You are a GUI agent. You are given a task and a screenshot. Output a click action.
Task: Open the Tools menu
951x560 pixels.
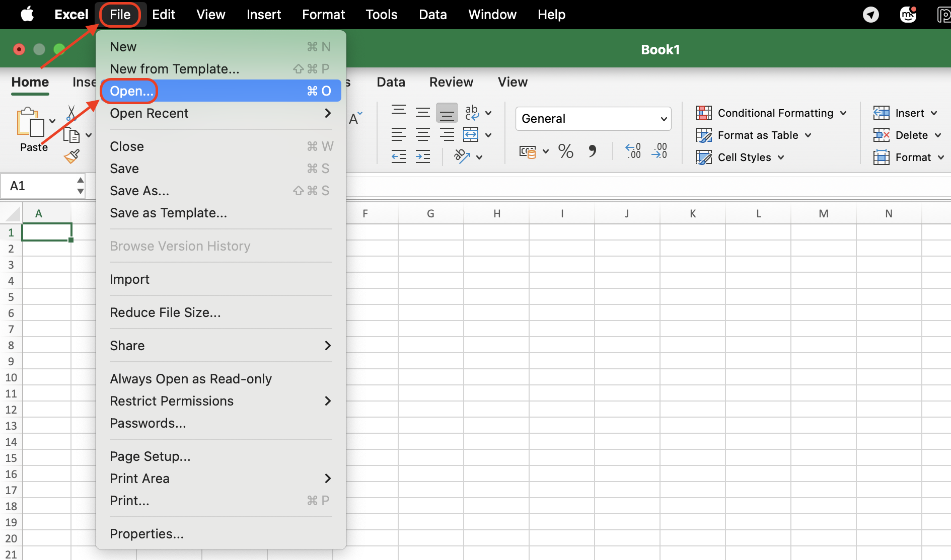coord(381,15)
